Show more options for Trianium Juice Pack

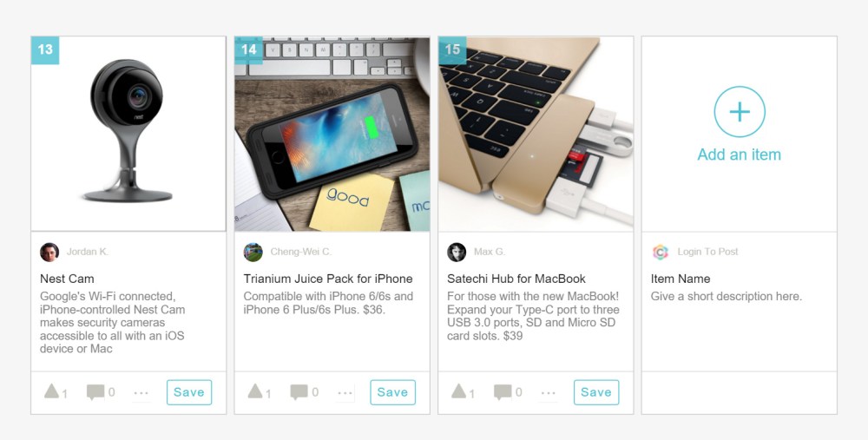coord(345,393)
